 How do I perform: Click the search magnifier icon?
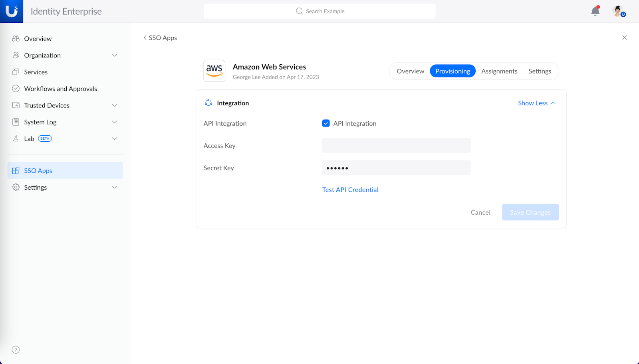[x=299, y=11]
